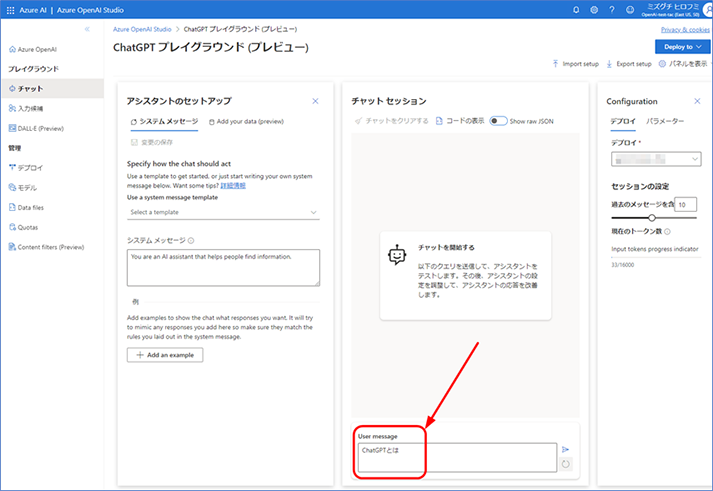
Task: Open the settings gear in header
Action: (594, 10)
